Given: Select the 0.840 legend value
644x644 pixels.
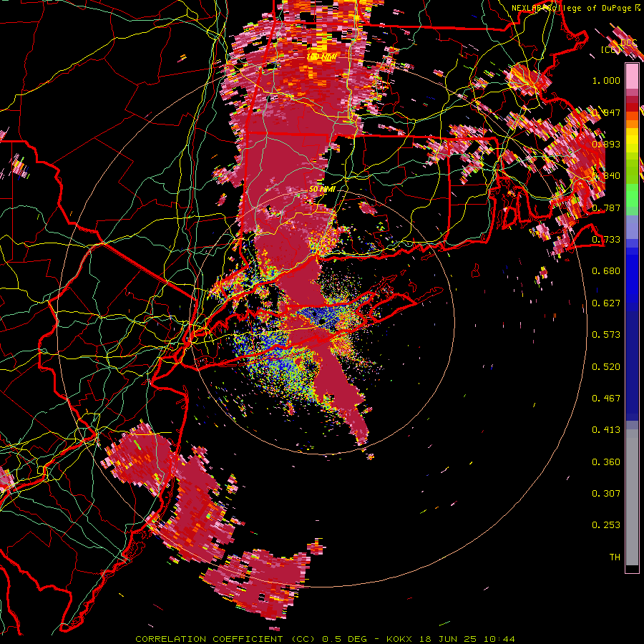Looking at the screenshot, I should pos(606,176).
